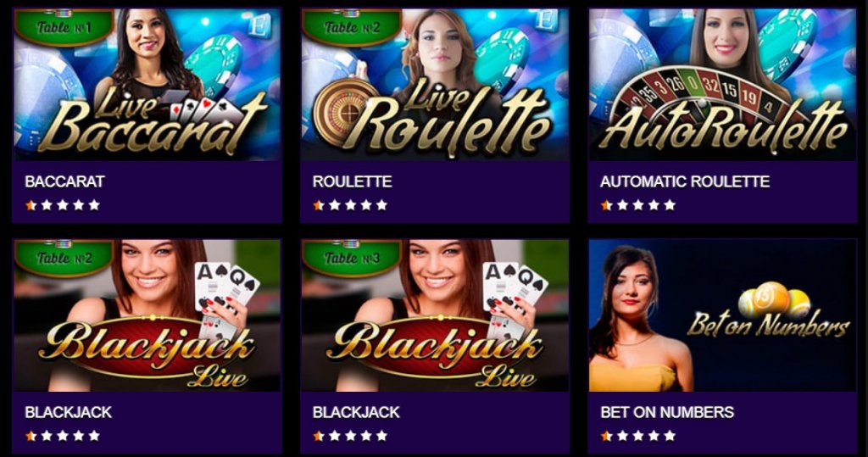Click the Table №3 badge on Blackjack
This screenshot has height=457, width=868.
point(351,258)
